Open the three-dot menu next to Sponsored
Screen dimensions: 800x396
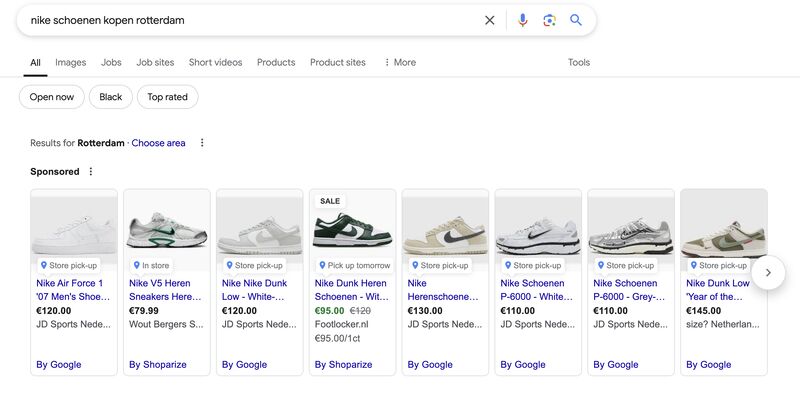pyautogui.click(x=91, y=171)
